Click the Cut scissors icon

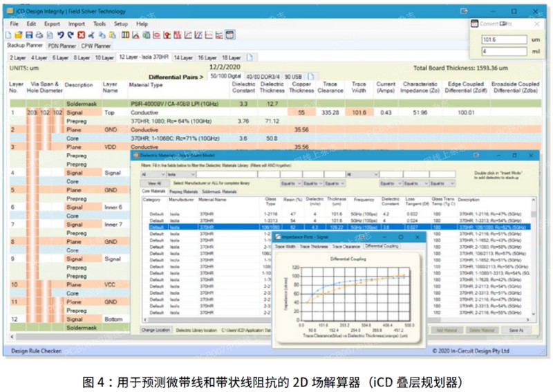(x=91, y=35)
